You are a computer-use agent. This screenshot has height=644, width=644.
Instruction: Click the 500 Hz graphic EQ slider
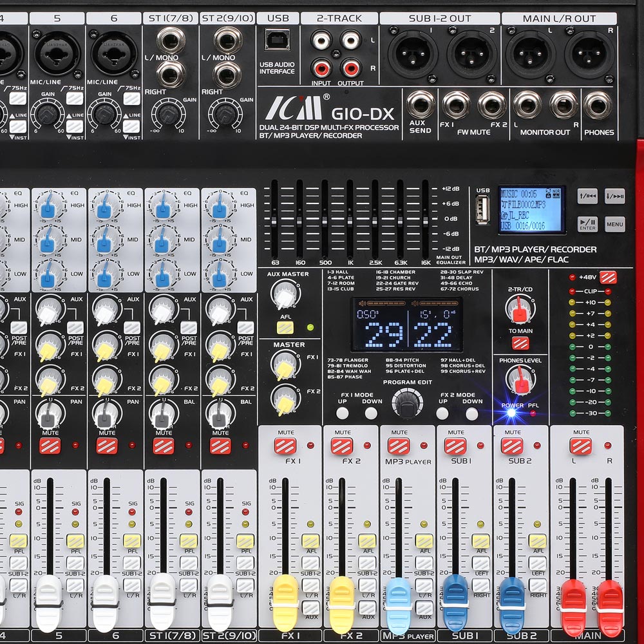pyautogui.click(x=325, y=221)
